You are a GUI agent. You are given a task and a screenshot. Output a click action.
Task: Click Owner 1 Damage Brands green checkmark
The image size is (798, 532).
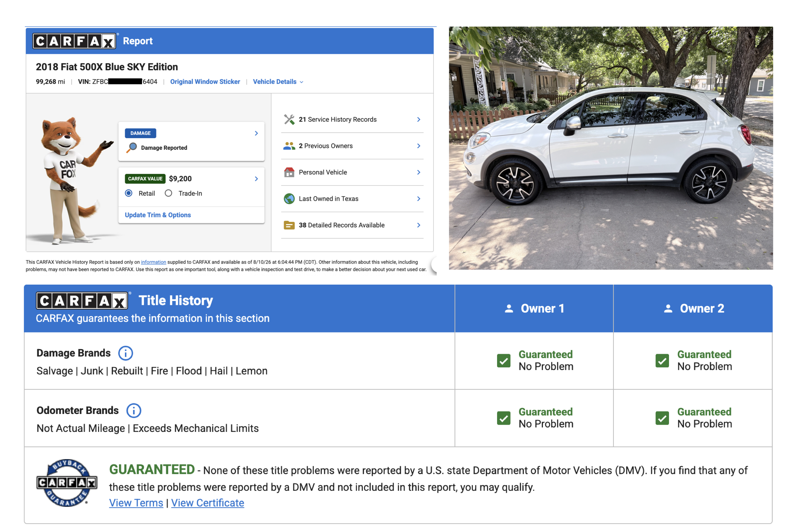pyautogui.click(x=503, y=361)
